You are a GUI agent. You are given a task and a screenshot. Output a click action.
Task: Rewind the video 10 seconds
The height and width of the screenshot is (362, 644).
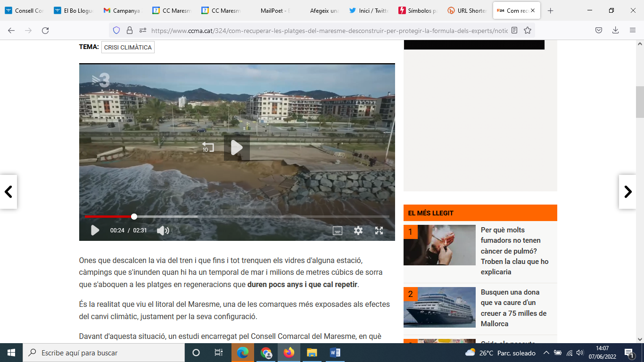click(x=207, y=147)
